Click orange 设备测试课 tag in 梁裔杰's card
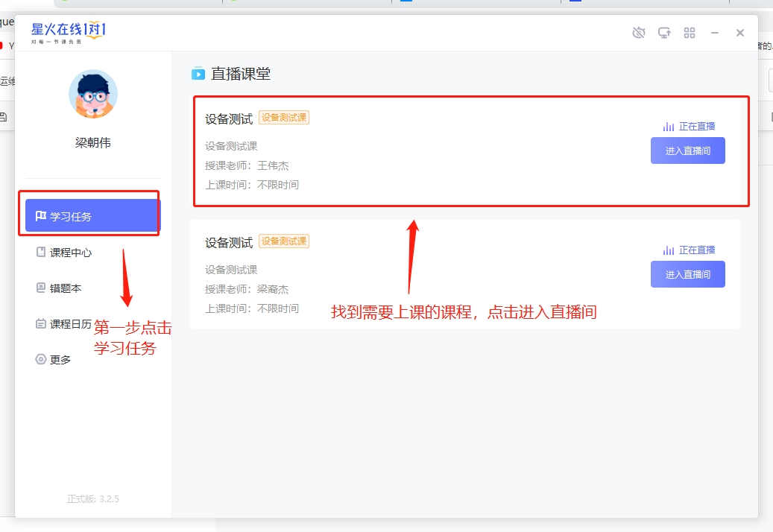The width and height of the screenshot is (773, 532). (x=284, y=241)
